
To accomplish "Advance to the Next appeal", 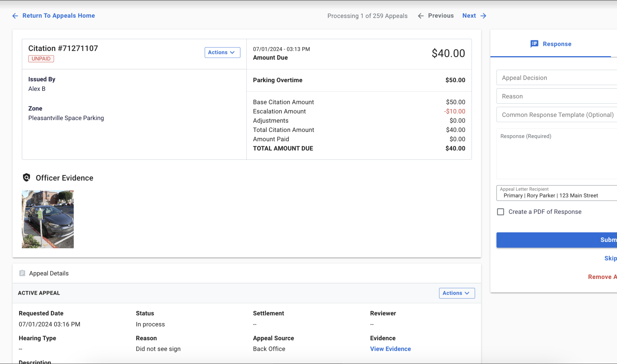I will click(469, 16).
